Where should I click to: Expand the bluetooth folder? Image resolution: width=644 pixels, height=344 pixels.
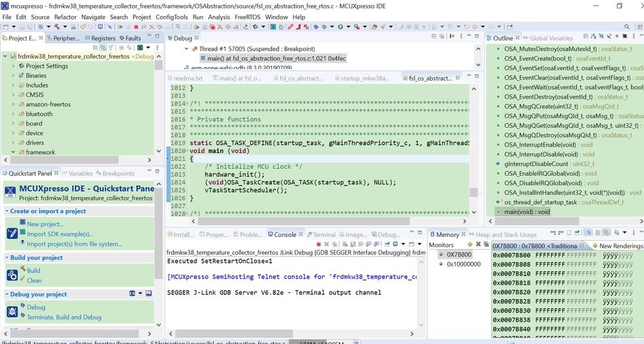pos(13,114)
